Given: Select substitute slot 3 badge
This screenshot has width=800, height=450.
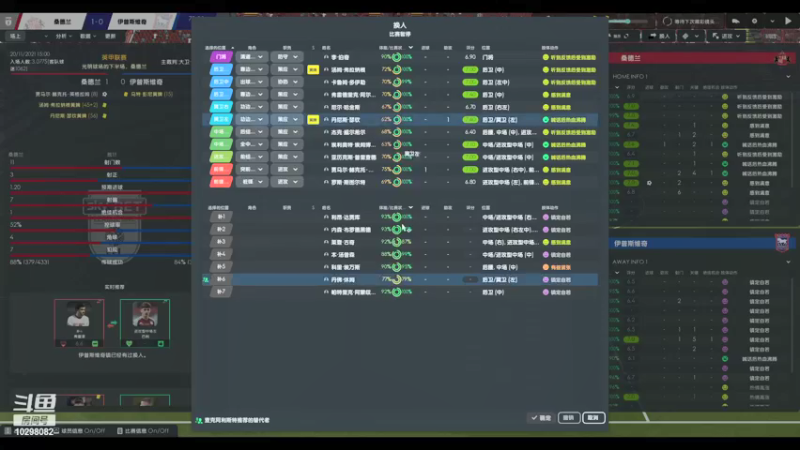Looking at the screenshot, I should click(221, 242).
